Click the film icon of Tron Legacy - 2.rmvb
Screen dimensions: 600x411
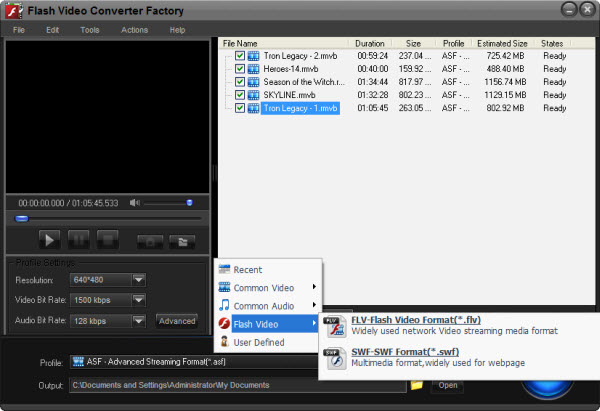tap(253, 56)
